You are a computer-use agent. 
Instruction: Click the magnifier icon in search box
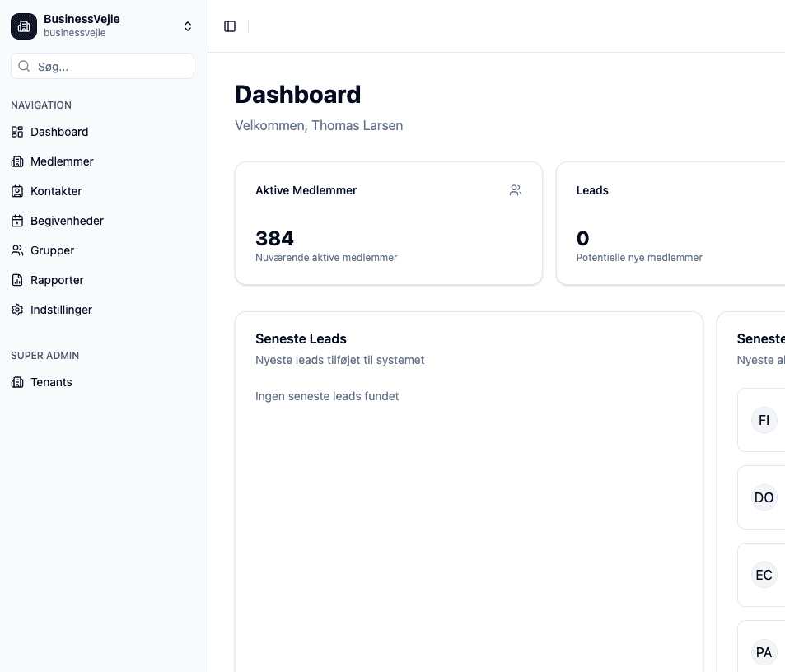coord(25,67)
